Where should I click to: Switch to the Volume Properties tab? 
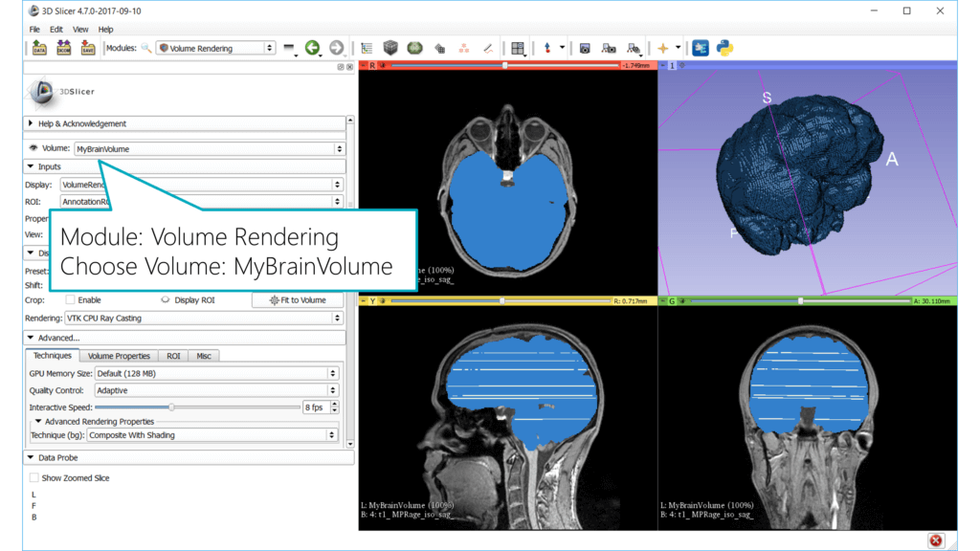(x=119, y=355)
